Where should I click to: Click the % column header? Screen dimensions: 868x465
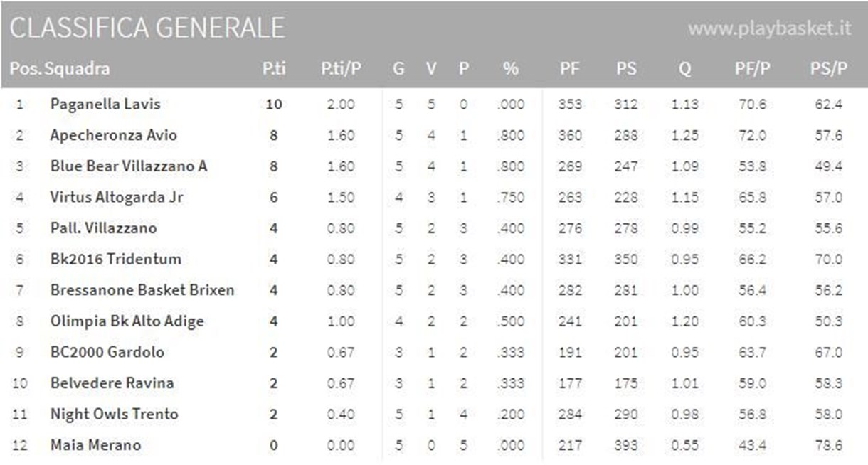[x=510, y=69]
